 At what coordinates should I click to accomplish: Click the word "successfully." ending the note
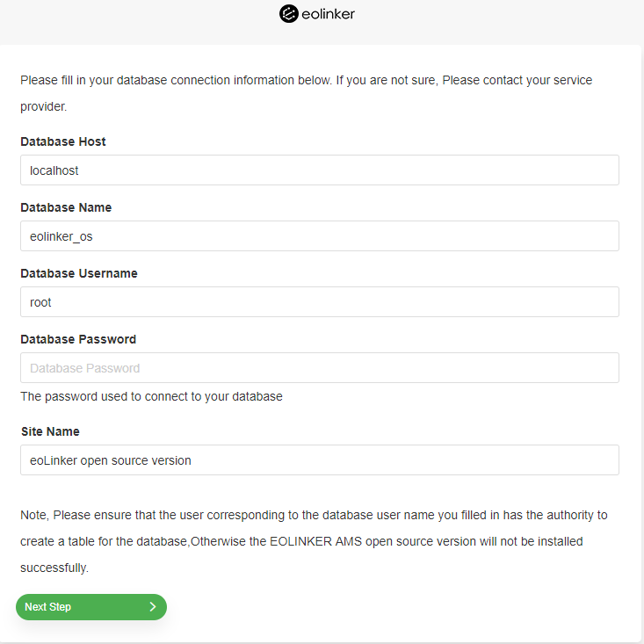click(54, 568)
